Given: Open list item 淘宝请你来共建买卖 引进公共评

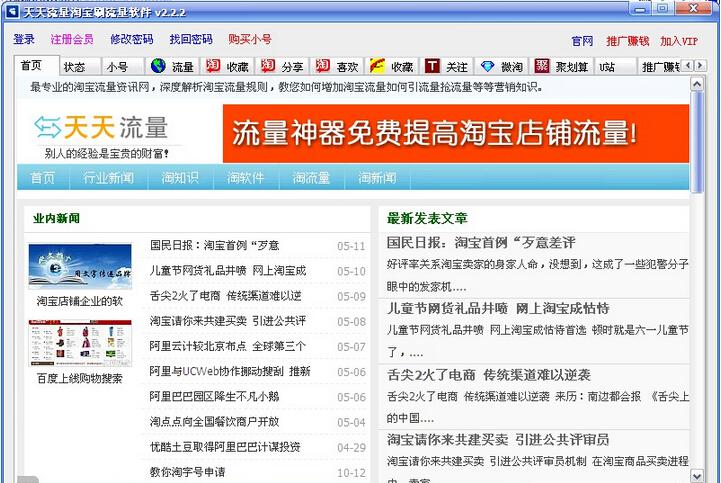Looking at the screenshot, I should (228, 321).
